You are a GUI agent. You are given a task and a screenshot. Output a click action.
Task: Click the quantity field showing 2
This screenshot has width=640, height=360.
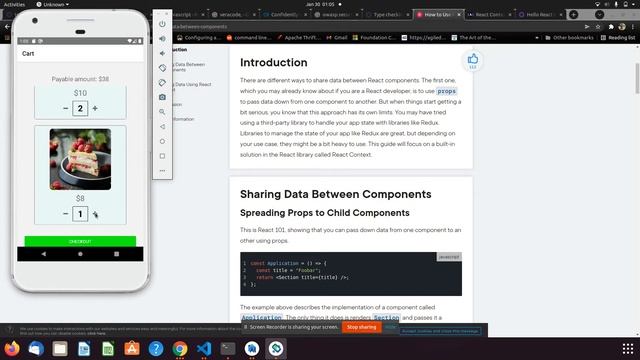pos(80,109)
